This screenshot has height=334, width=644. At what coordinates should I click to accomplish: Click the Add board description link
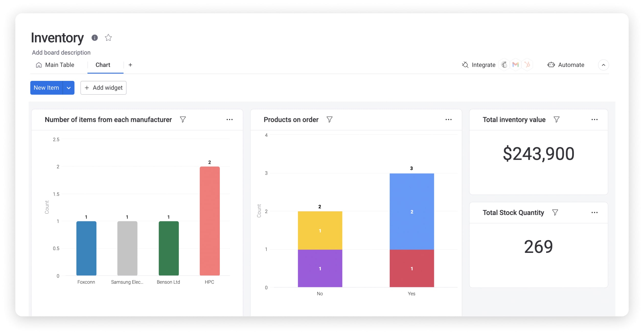click(x=61, y=52)
